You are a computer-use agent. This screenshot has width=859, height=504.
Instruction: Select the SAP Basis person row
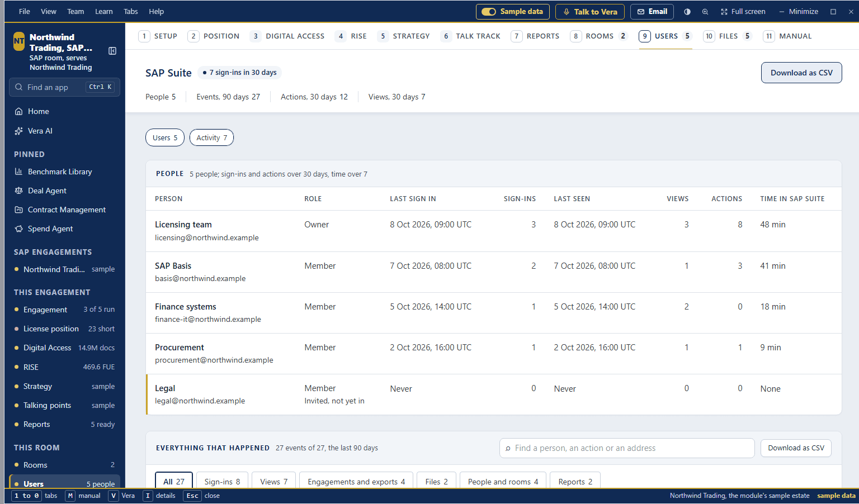click(494, 272)
